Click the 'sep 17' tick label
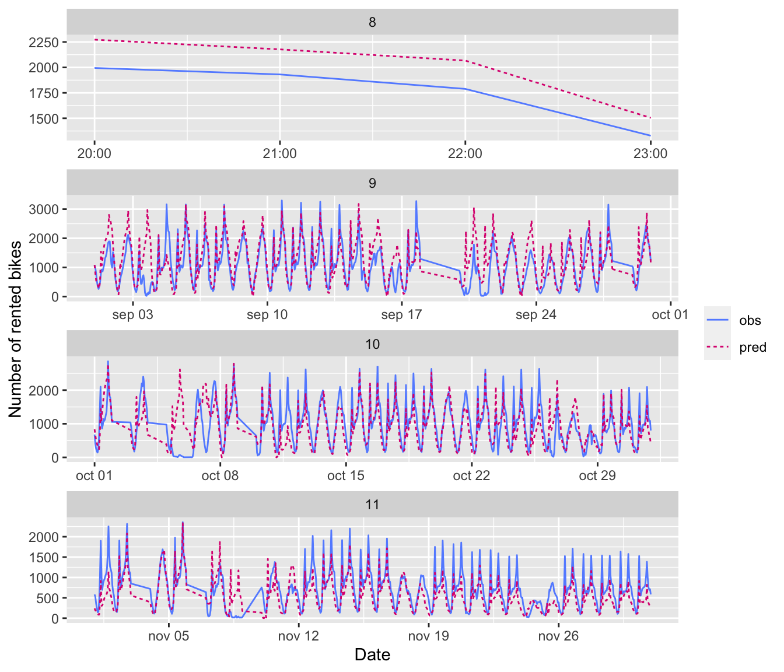 point(401,315)
